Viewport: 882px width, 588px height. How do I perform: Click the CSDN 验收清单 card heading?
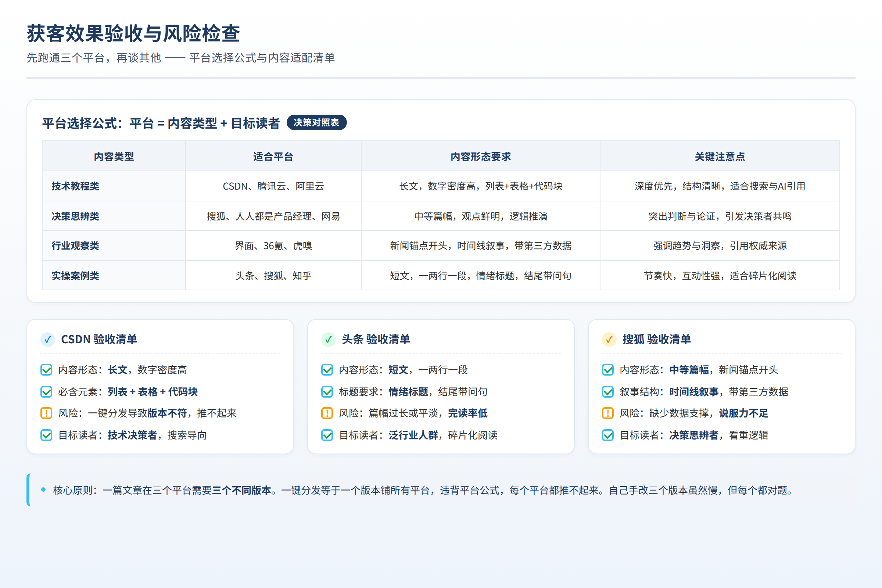(x=99, y=339)
